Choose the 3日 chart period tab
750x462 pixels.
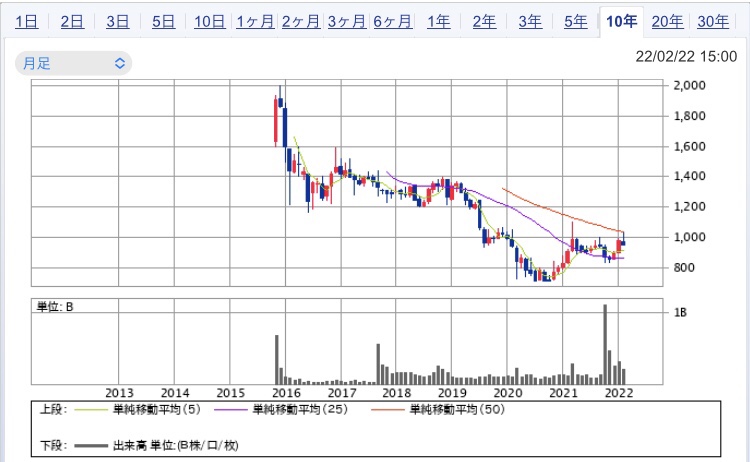point(117,21)
